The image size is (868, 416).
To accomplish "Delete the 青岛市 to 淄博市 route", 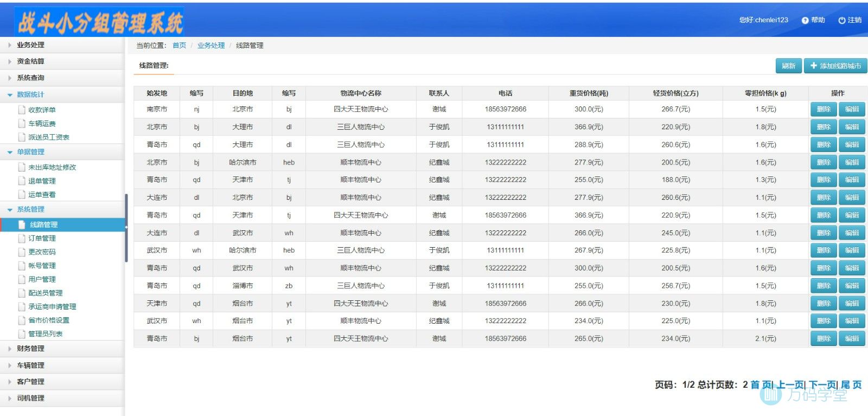I will coord(824,286).
